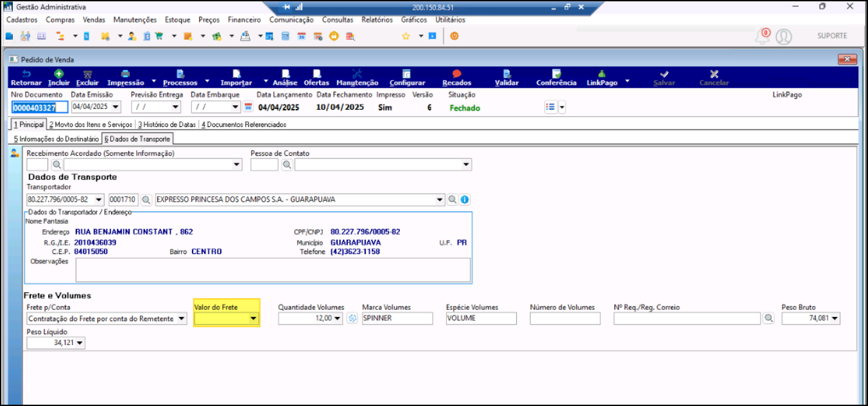Open the Impressão printer tool
The height and width of the screenshot is (406, 868).
click(x=126, y=78)
